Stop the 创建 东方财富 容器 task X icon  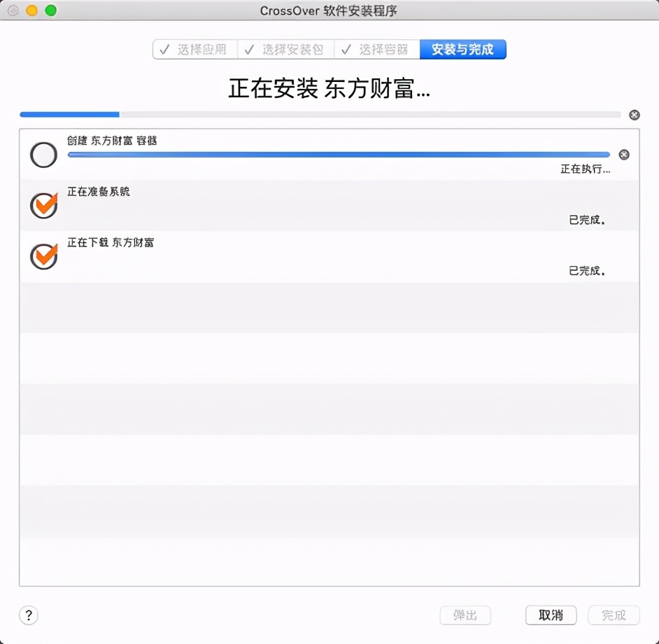coord(624,155)
